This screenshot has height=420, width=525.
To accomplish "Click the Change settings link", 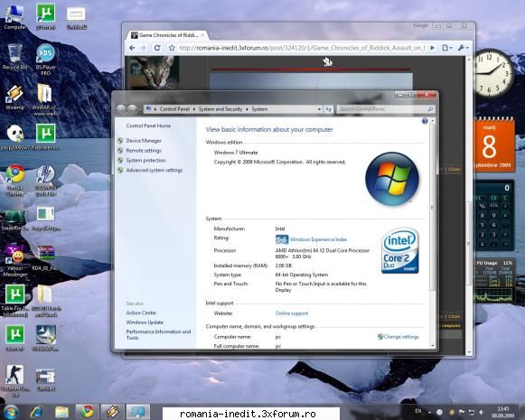I will (401, 337).
